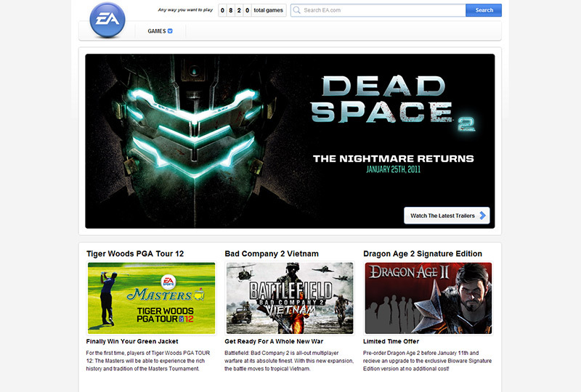Open the GAMES menu

[x=160, y=31]
